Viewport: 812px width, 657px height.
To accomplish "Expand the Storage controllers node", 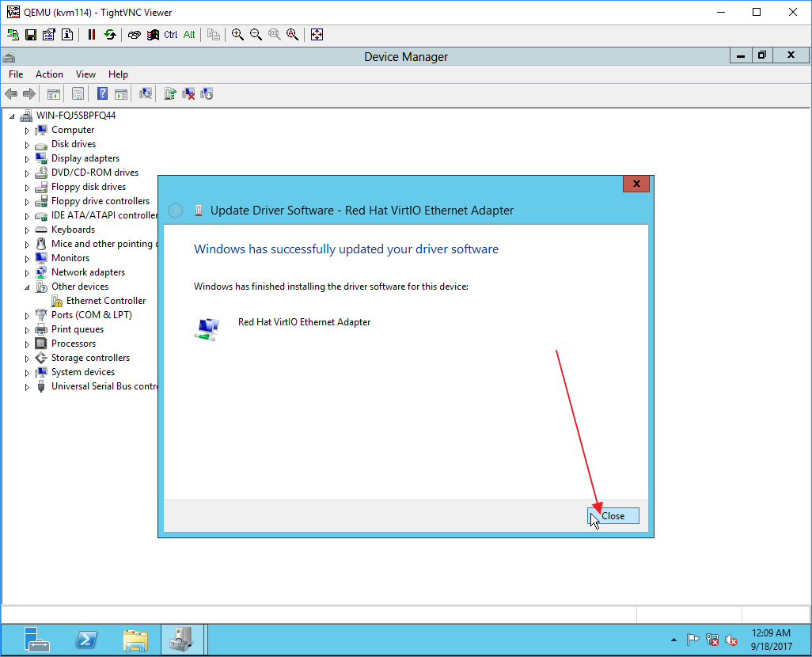I will pyautogui.click(x=27, y=359).
